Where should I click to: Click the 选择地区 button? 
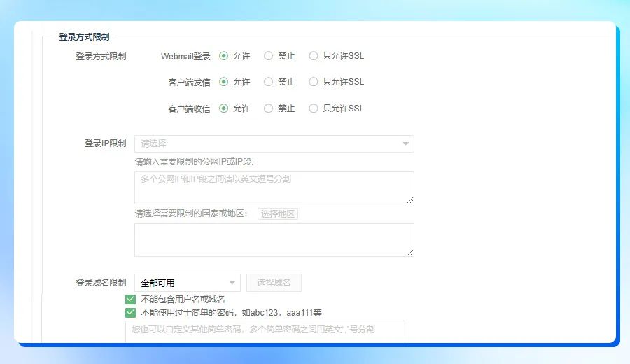point(278,213)
